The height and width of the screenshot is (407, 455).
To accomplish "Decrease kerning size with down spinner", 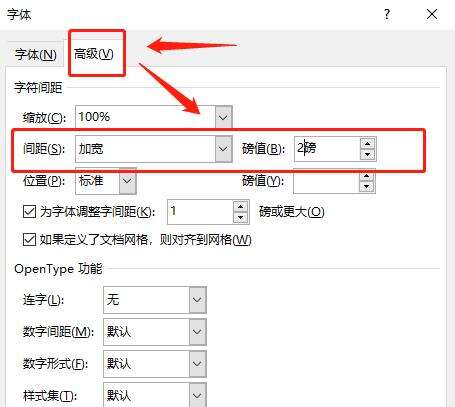I will 241,218.
